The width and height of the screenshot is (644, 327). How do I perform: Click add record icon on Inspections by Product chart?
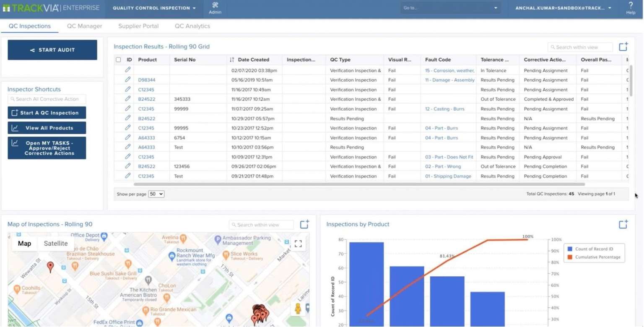click(623, 224)
